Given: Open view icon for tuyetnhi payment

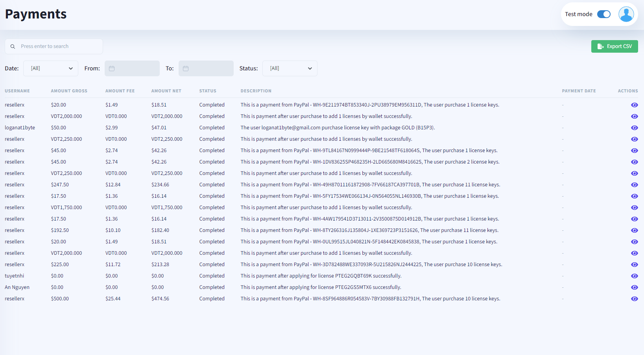Looking at the screenshot, I should pos(634,276).
